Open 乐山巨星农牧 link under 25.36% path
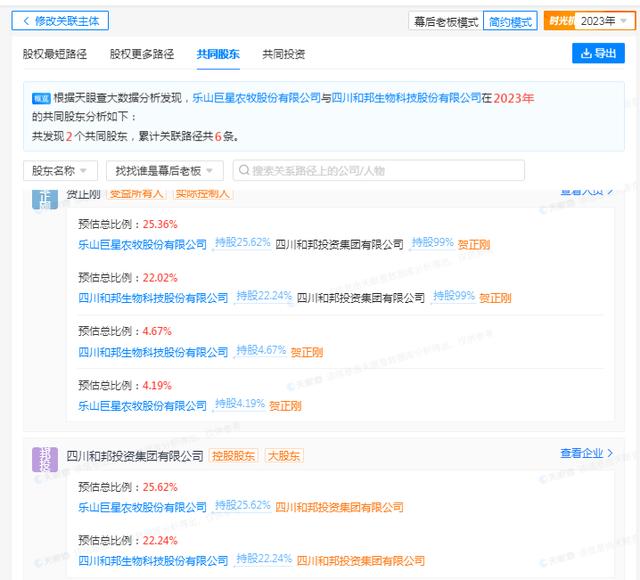 coord(142,244)
